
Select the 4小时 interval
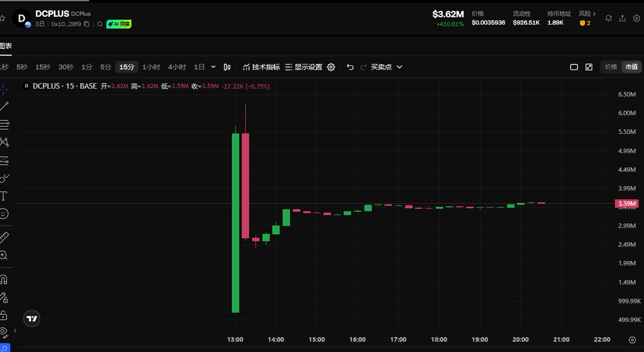pos(177,67)
